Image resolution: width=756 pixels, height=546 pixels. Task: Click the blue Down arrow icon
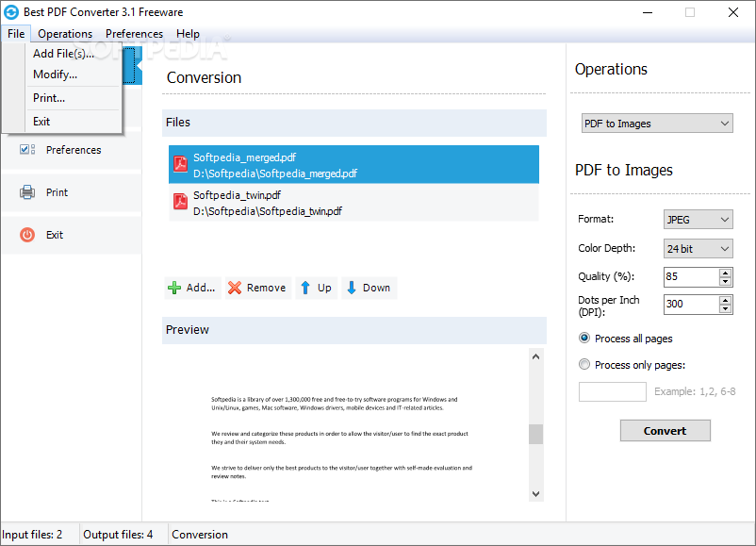tap(352, 288)
